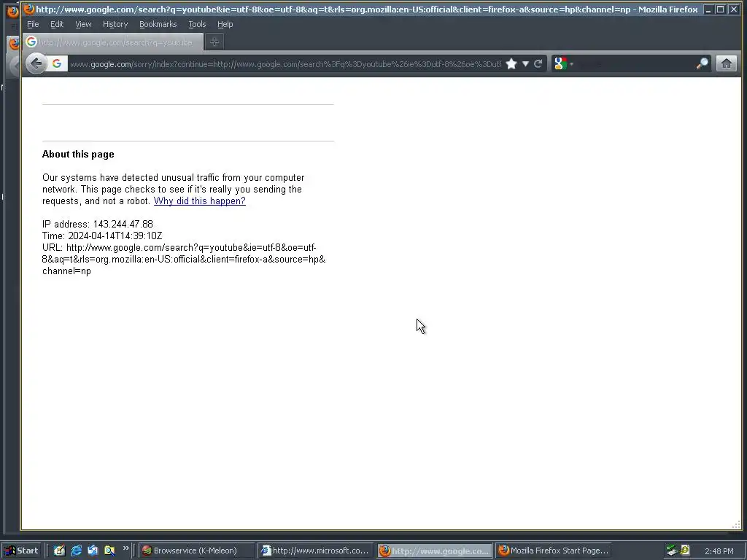Click the address bar URL field
The height and width of the screenshot is (560, 747).
tap(285, 64)
